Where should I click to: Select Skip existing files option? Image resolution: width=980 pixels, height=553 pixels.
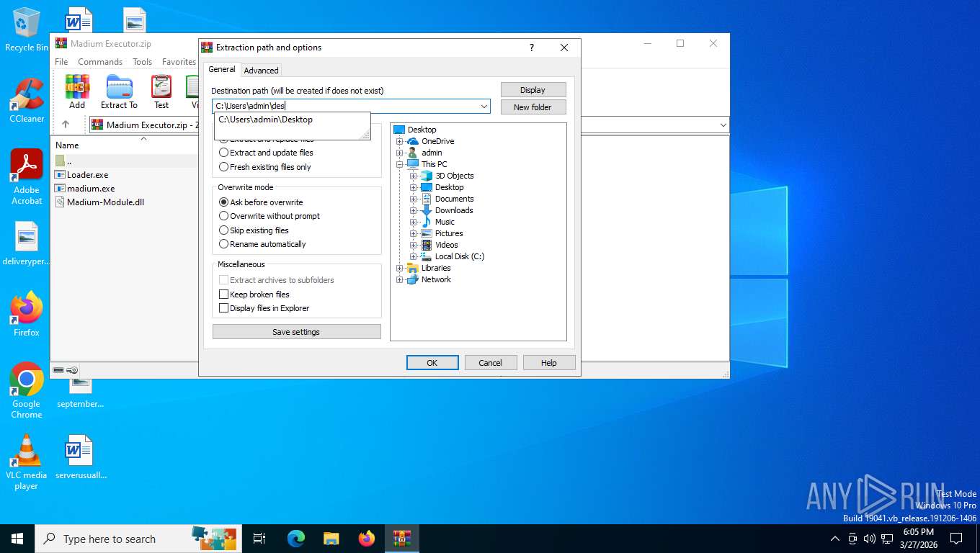(x=254, y=230)
